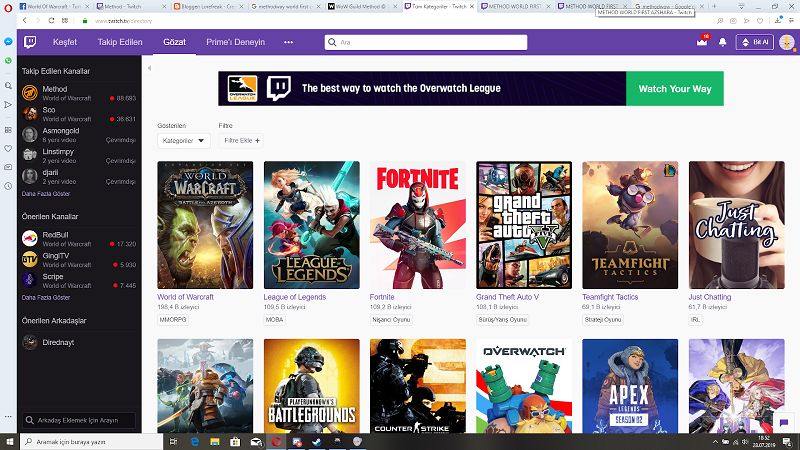
Task: Open the notifications bell icon
Action: [722, 42]
